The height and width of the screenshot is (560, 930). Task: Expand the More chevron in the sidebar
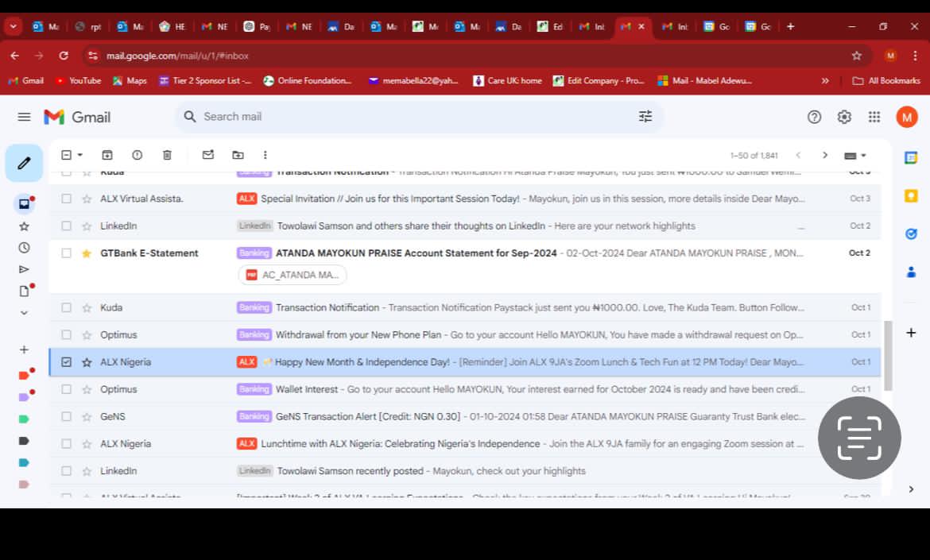pos(24,313)
